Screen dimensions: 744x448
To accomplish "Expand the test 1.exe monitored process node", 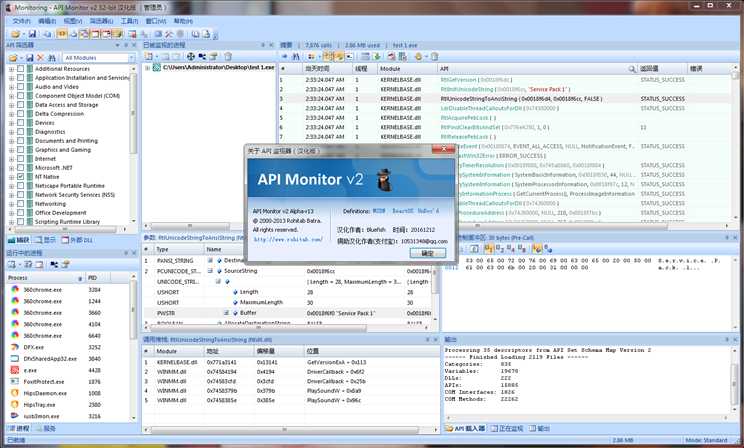I will coord(148,68).
